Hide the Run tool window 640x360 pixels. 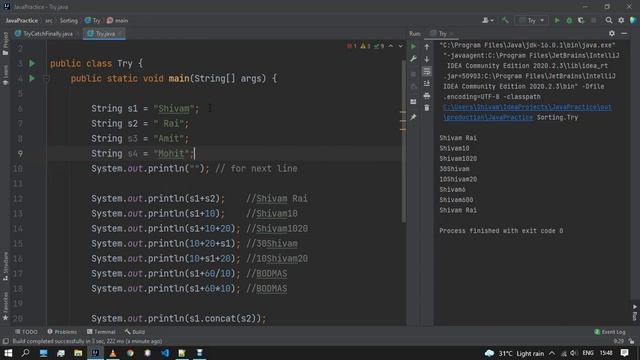624,33
